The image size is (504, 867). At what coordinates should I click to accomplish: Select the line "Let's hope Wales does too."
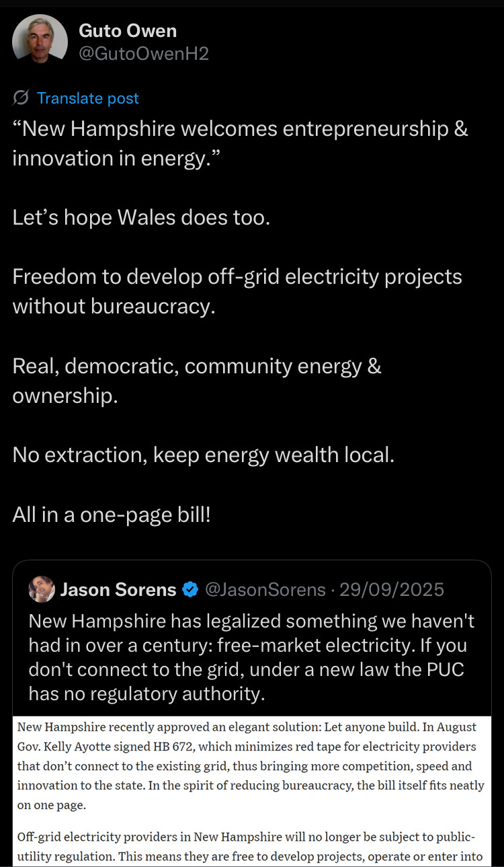pos(141,217)
